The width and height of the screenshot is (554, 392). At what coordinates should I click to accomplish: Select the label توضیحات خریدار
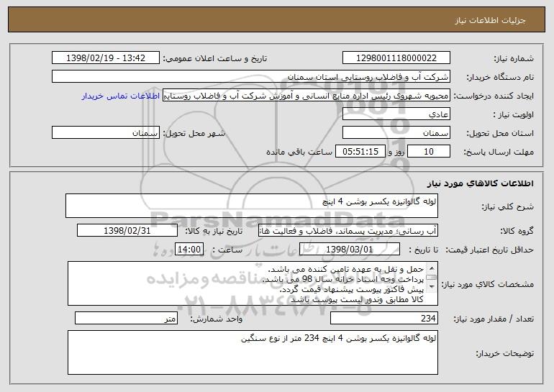505,353
